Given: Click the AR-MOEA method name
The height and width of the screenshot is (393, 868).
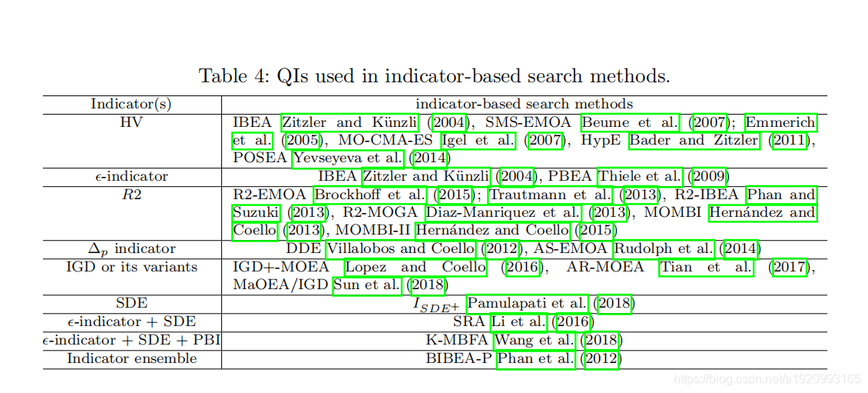Looking at the screenshot, I should [x=605, y=267].
